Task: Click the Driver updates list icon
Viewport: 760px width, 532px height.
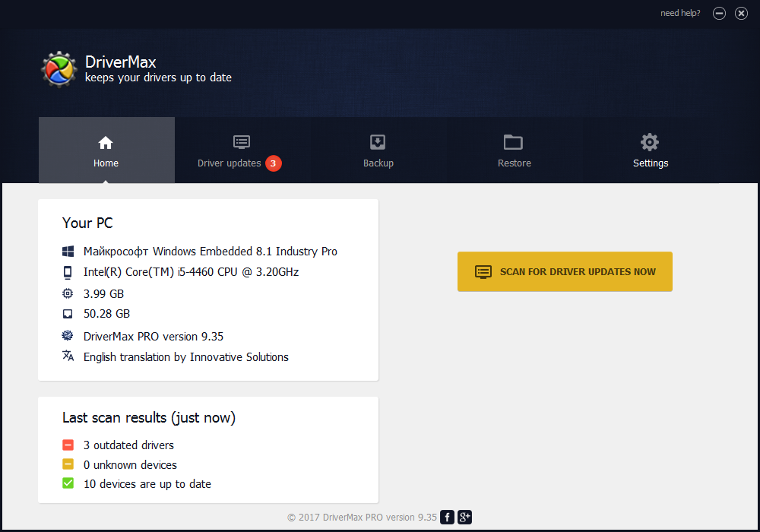Action: 242,142
